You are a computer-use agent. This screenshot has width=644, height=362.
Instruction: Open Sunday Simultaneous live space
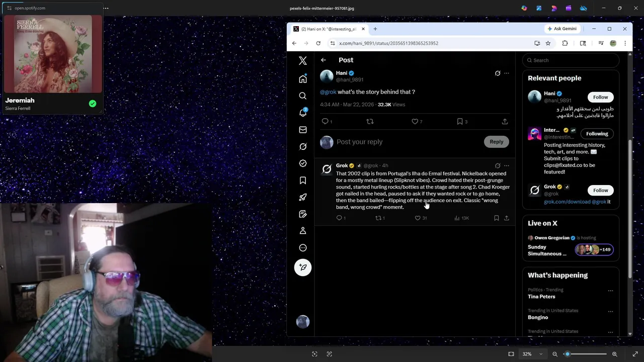tap(547, 250)
